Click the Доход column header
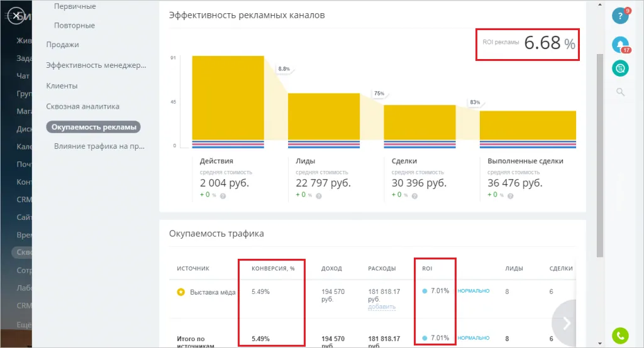The image size is (644, 348). [x=331, y=268]
